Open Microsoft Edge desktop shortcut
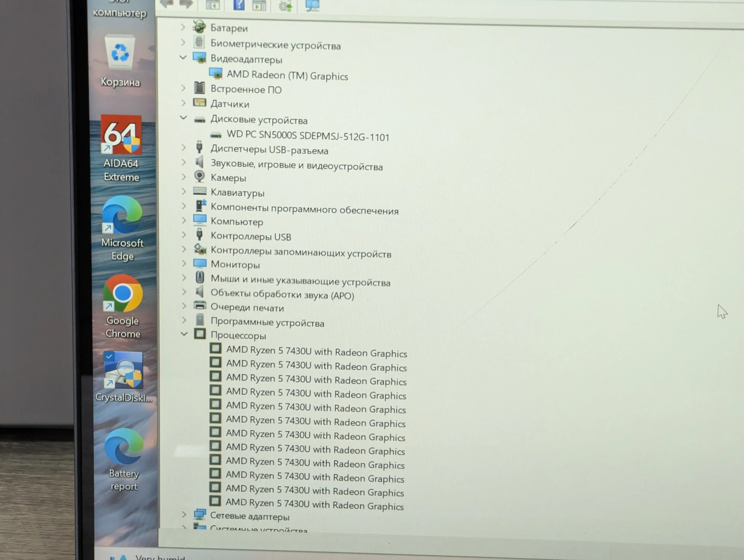744x560 pixels. [x=122, y=228]
